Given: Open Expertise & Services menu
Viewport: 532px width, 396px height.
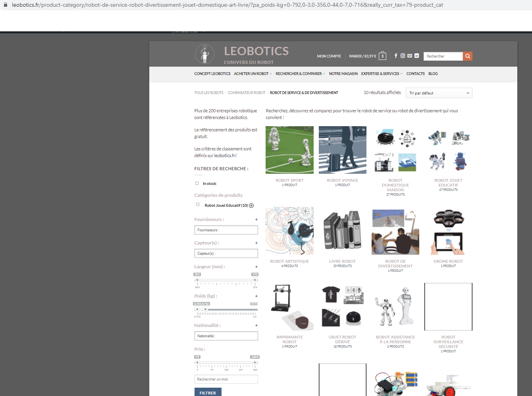Looking at the screenshot, I should 382,74.
